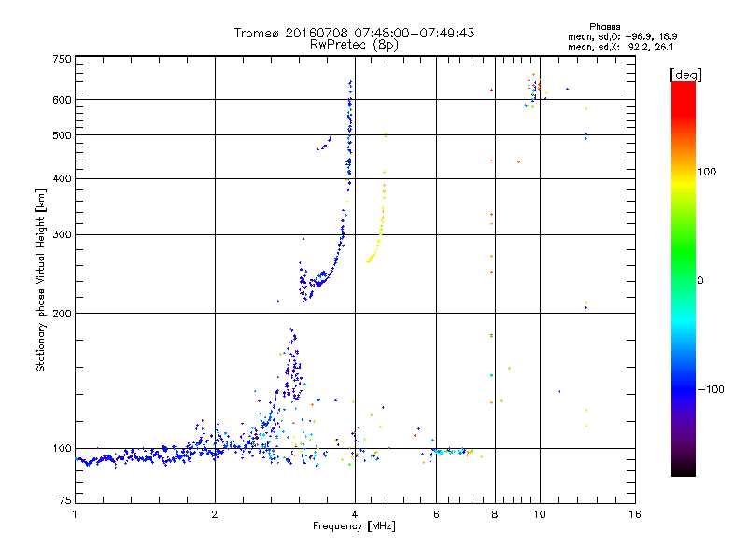Click the y-axis tick label '400'
This screenshot has width=747, height=560.
click(x=63, y=178)
